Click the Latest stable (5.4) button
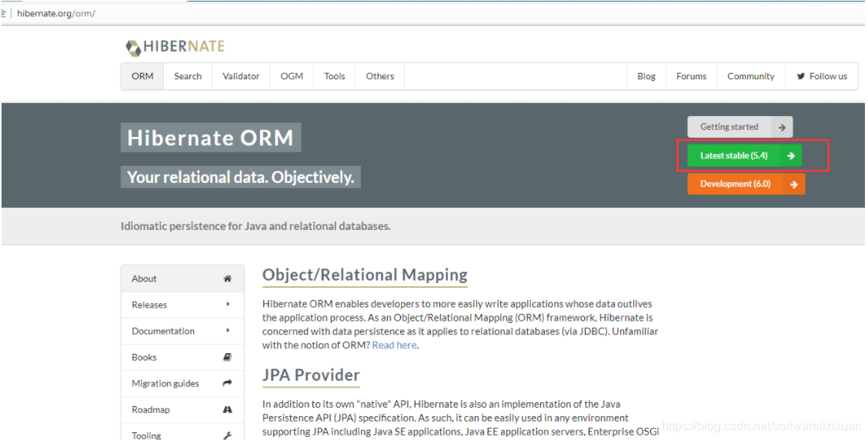868x440 pixels. (x=745, y=155)
